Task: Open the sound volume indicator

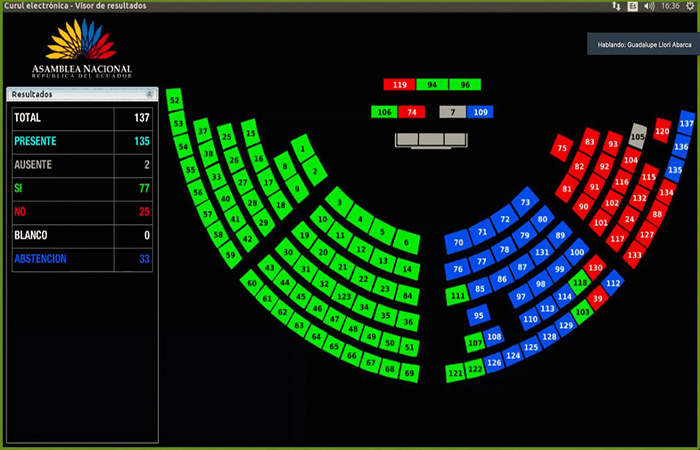Action: [649, 6]
